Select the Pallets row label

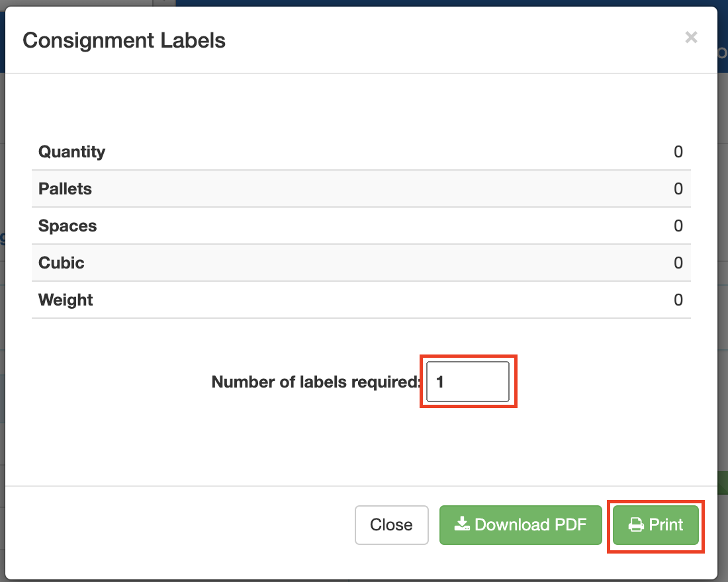[x=65, y=188]
